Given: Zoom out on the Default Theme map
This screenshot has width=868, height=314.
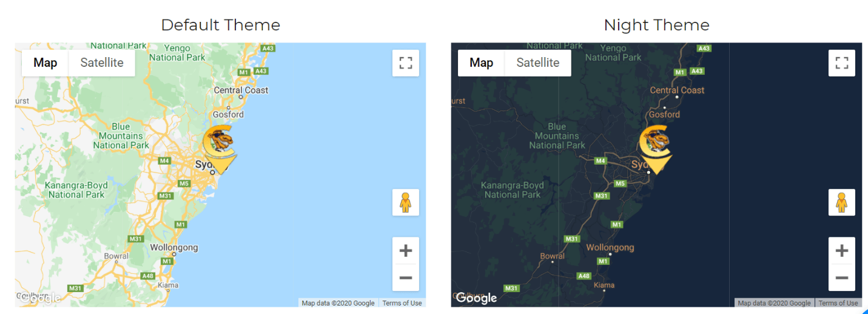Looking at the screenshot, I should (x=406, y=278).
